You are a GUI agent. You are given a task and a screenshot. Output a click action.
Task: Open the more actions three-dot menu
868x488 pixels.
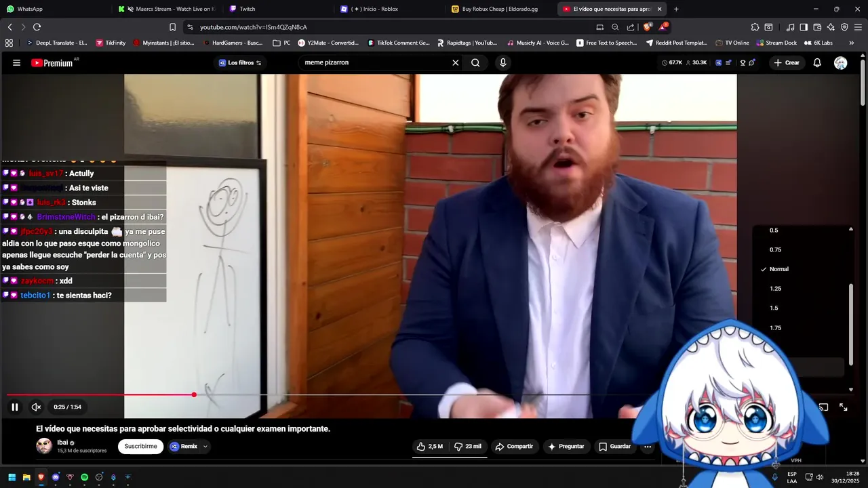point(648,447)
